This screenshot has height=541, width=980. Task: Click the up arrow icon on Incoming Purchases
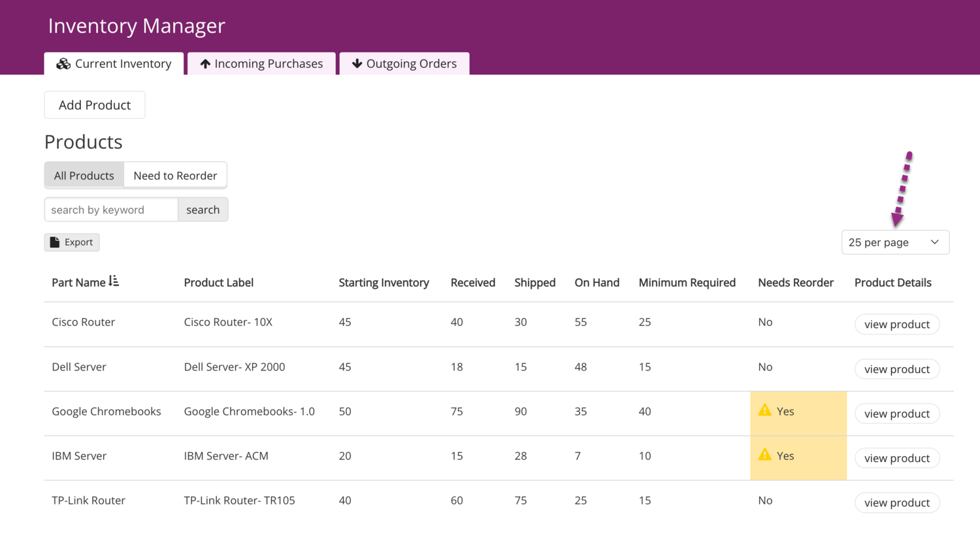coord(205,64)
